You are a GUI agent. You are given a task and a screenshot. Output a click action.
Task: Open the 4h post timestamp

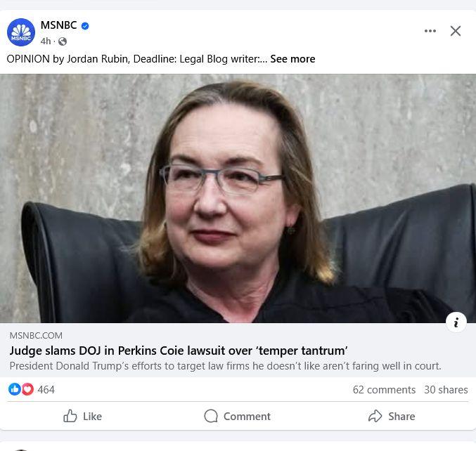click(46, 41)
